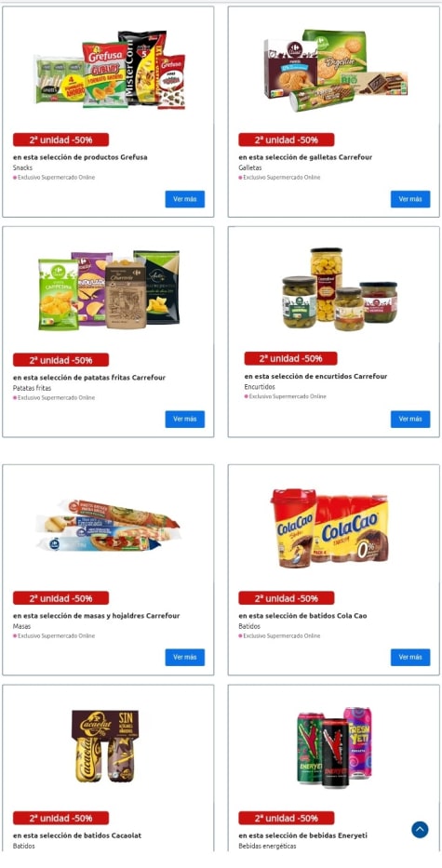Open Ver más for patatas fritas Carrefour
The height and width of the screenshot is (868, 442).
coord(185,419)
